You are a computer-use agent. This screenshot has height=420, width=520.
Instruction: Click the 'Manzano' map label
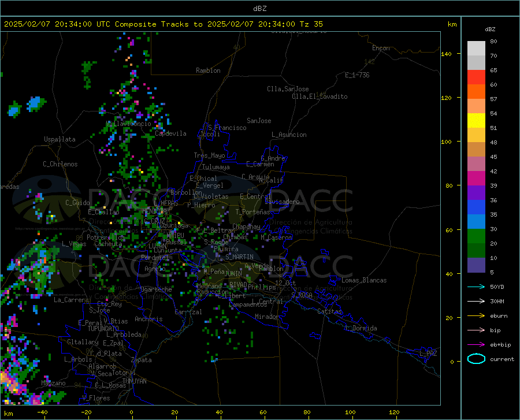coord(53,383)
